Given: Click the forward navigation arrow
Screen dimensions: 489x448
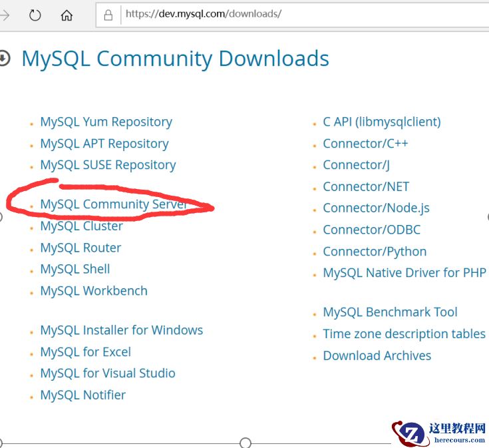Looking at the screenshot, I should (x=5, y=15).
